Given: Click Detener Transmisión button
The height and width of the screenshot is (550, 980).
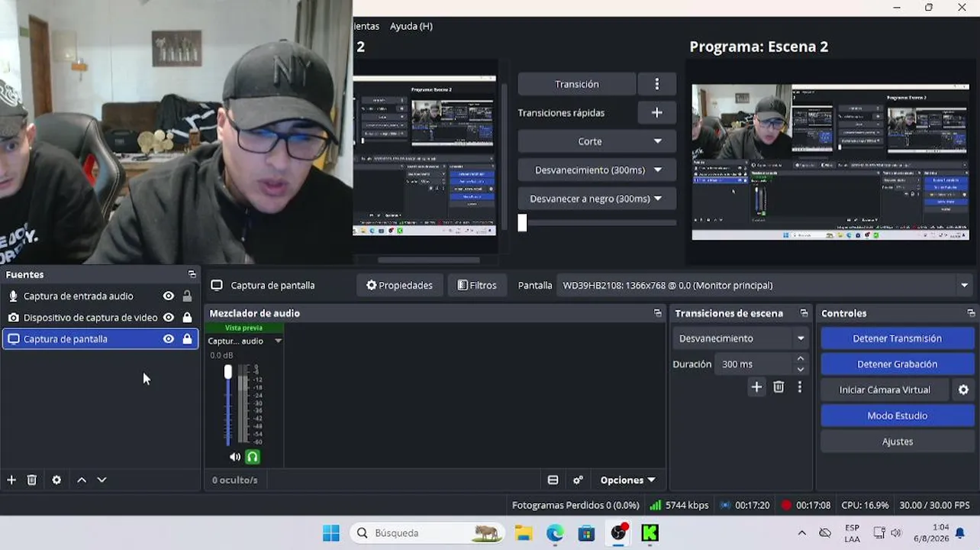Looking at the screenshot, I should pos(898,338).
